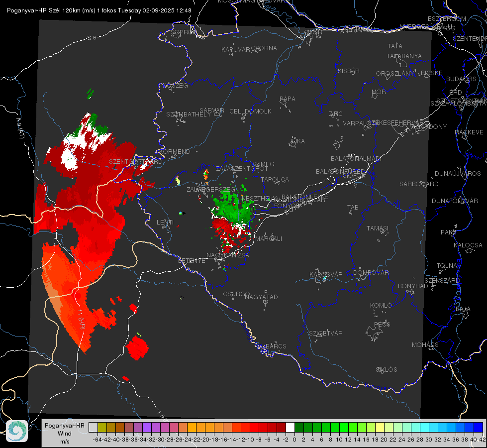Select the BARCS city label
This screenshot has width=487, height=448.
click(276, 346)
